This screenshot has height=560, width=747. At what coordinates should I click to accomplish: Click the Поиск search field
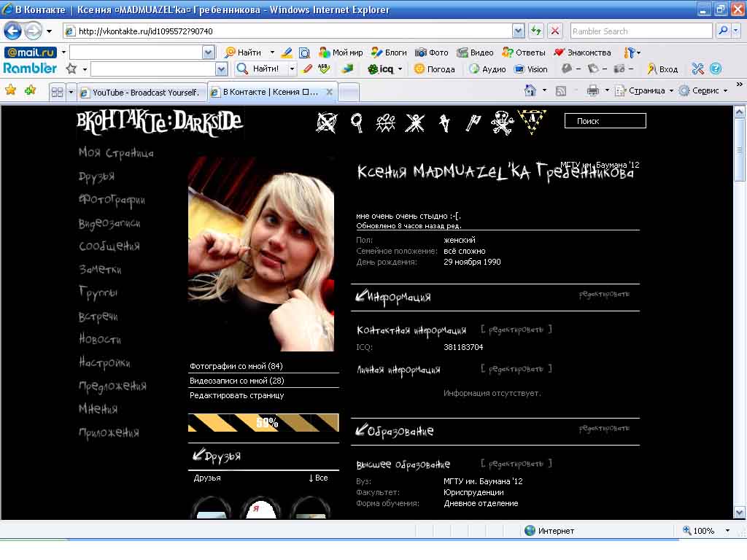[605, 121]
